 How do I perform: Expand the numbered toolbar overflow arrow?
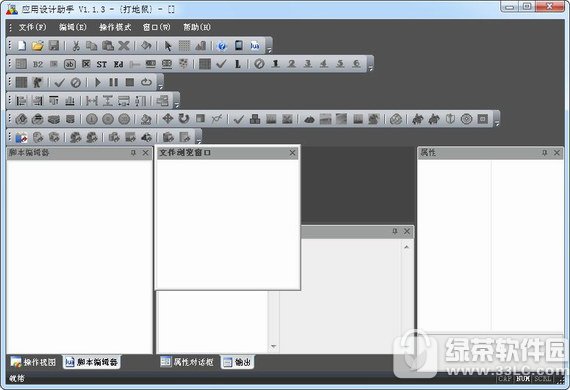(370, 68)
